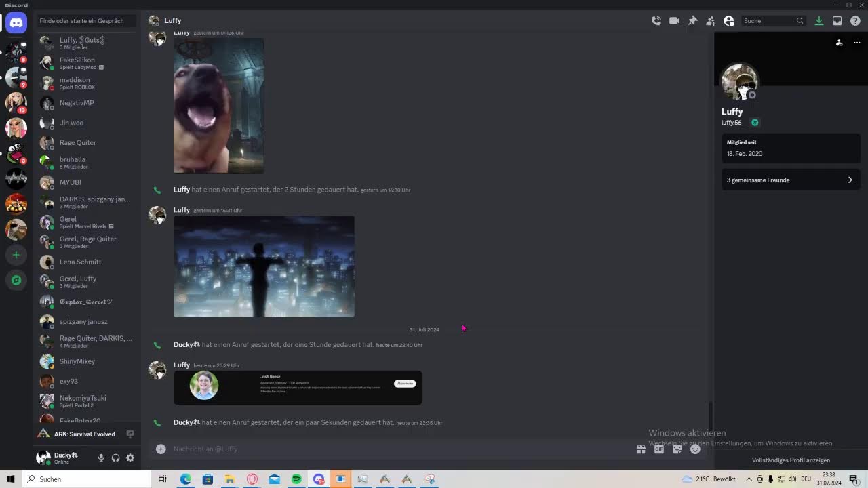The image size is (868, 488).
Task: Open the more options menu in profile panel
Action: [856, 43]
